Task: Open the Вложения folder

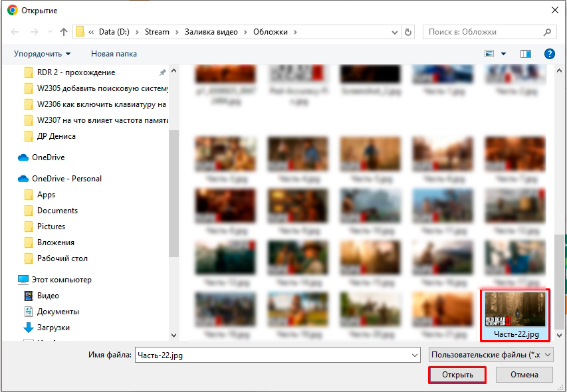Action: point(56,243)
